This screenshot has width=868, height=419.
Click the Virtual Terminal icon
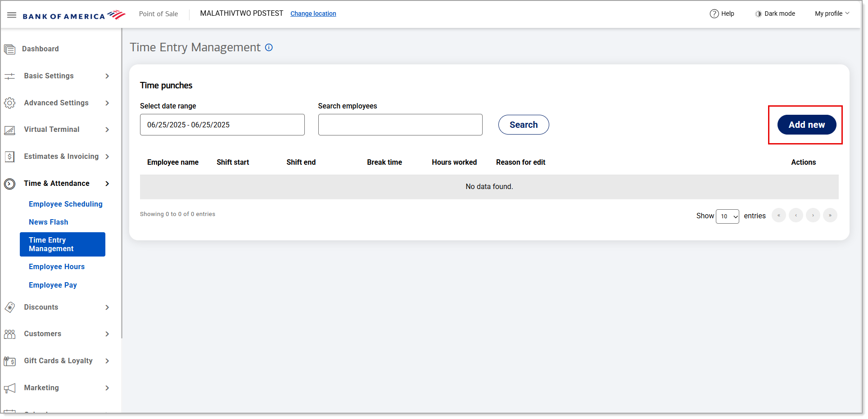point(9,130)
